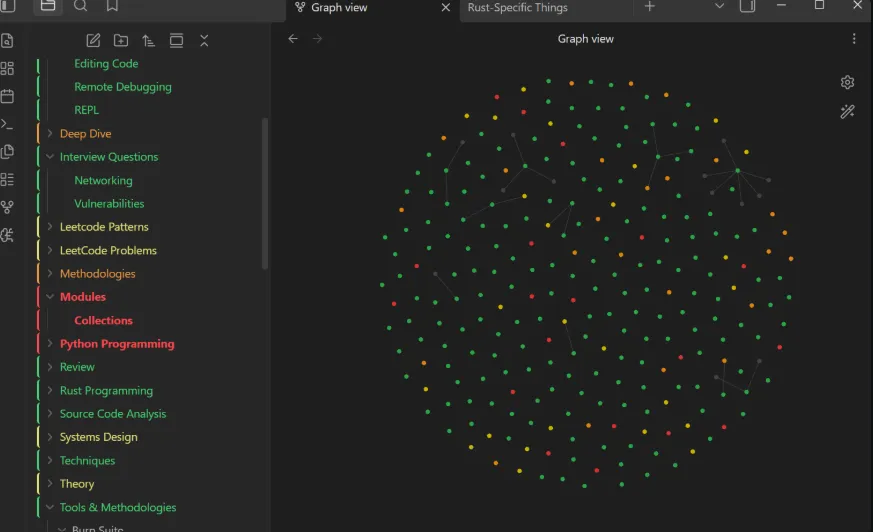
Task: Open the file explorer tab icon
Action: (x=48, y=6)
